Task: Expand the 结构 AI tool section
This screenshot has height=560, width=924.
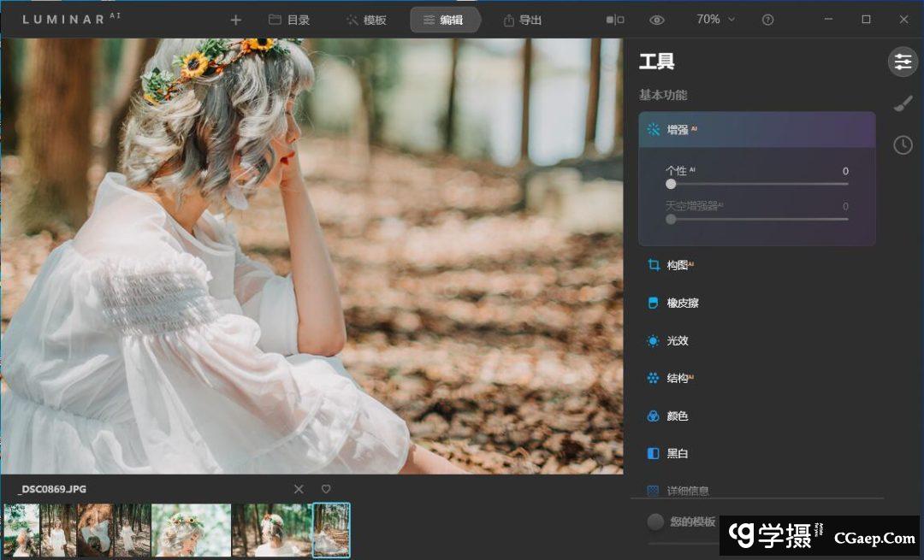Action: (677, 378)
